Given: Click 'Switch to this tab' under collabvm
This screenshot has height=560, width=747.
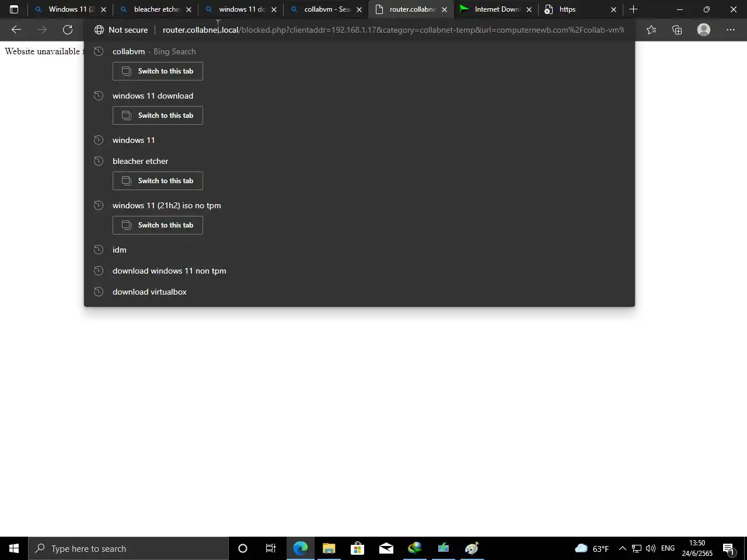Looking at the screenshot, I should pos(158,71).
